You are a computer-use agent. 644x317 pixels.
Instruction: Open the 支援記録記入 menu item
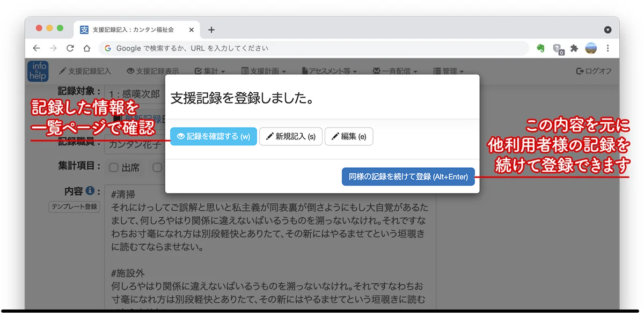(85, 71)
